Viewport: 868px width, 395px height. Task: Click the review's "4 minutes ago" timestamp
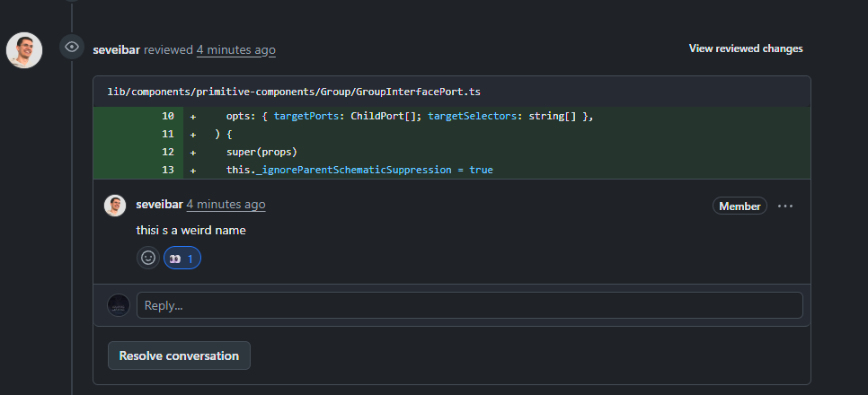coord(236,50)
